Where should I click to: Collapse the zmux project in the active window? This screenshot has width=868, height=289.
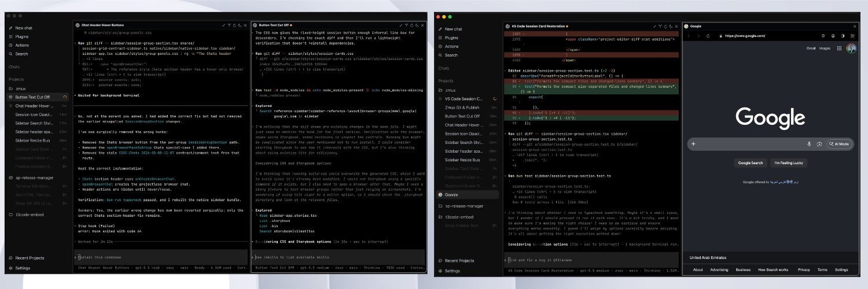click(x=450, y=91)
